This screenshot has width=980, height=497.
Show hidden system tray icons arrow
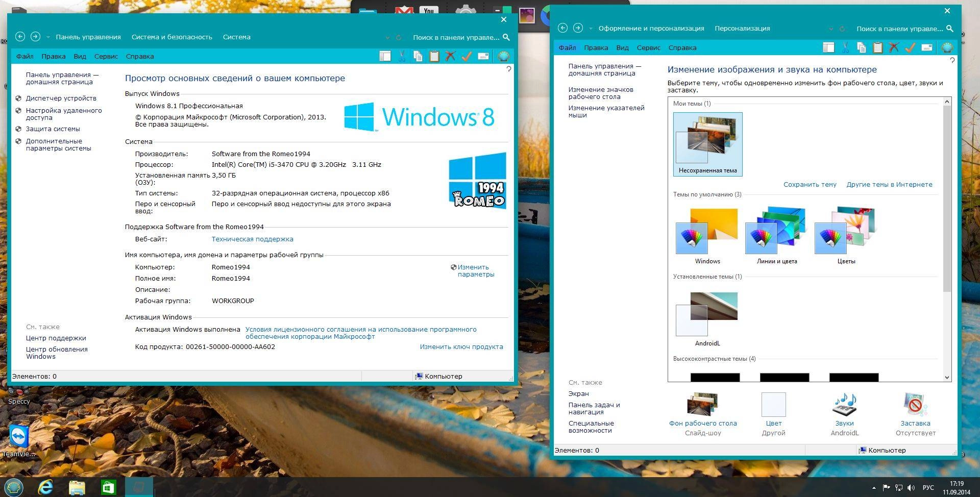tap(873, 488)
